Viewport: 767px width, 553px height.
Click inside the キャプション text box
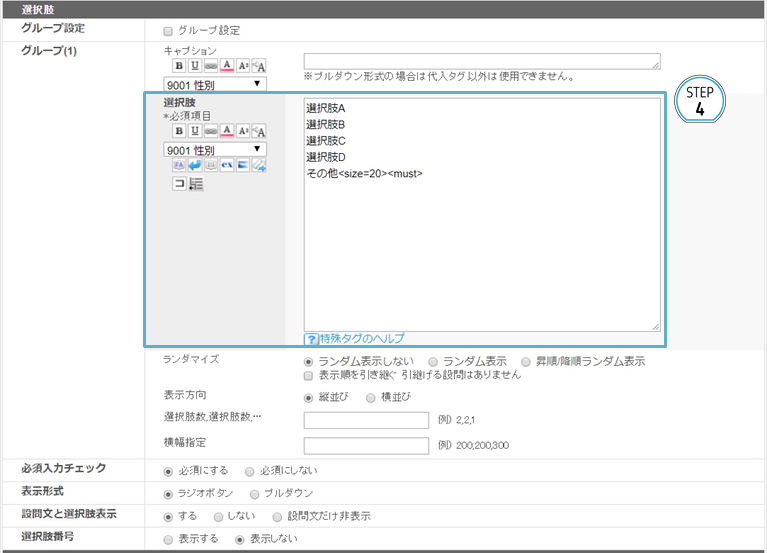481,60
